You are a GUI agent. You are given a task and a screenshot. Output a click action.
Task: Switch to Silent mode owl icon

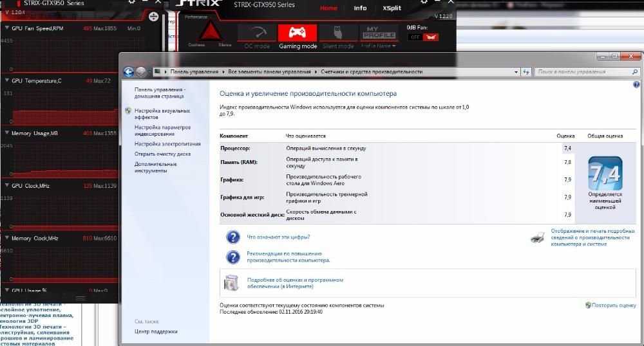click(x=337, y=33)
